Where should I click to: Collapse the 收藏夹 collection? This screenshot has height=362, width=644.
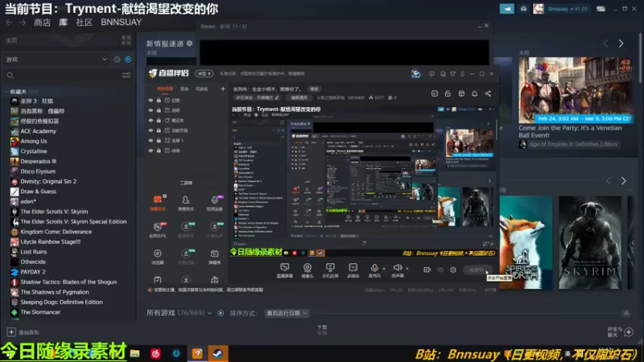(6, 92)
